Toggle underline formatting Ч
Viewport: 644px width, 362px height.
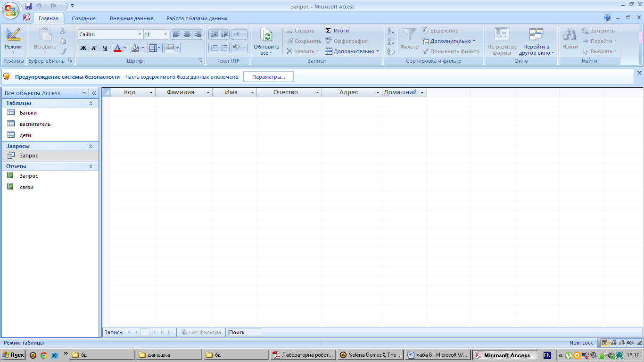tap(105, 48)
